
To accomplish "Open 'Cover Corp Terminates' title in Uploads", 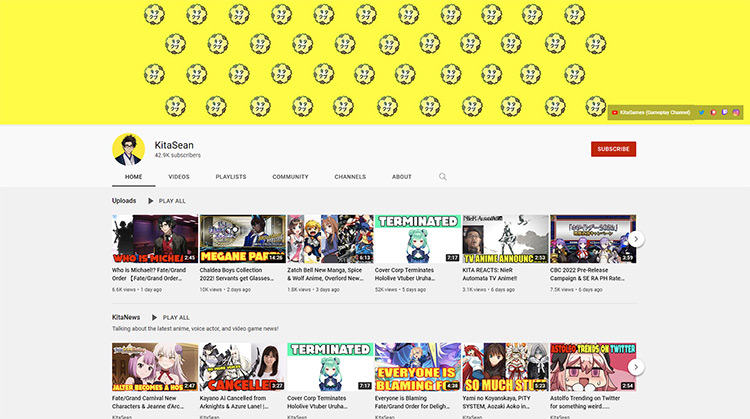I will click(405, 274).
